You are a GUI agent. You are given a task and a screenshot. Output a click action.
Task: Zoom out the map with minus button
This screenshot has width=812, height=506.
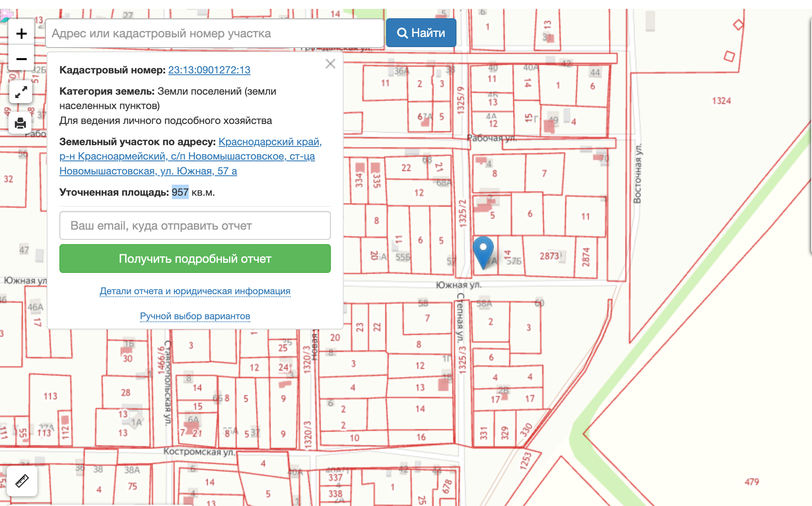point(21,59)
